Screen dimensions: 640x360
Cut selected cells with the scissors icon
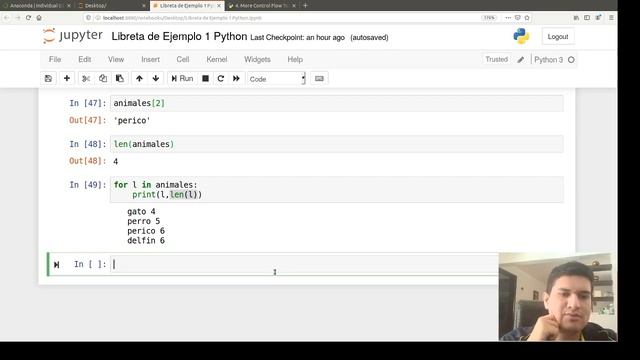tap(86, 78)
